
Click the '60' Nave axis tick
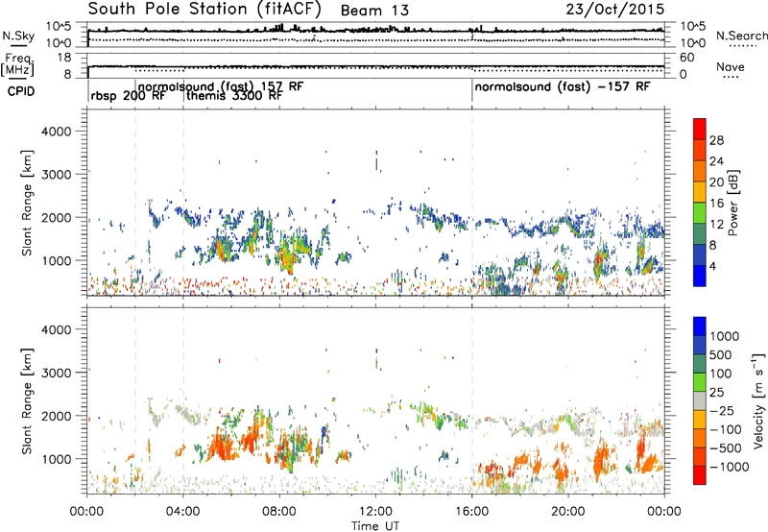[687, 58]
